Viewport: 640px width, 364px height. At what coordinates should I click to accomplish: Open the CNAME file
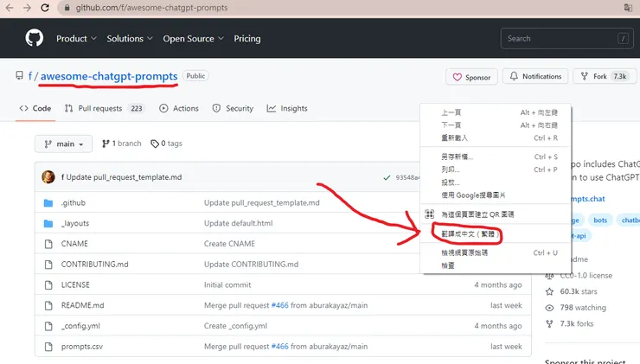[x=74, y=244]
